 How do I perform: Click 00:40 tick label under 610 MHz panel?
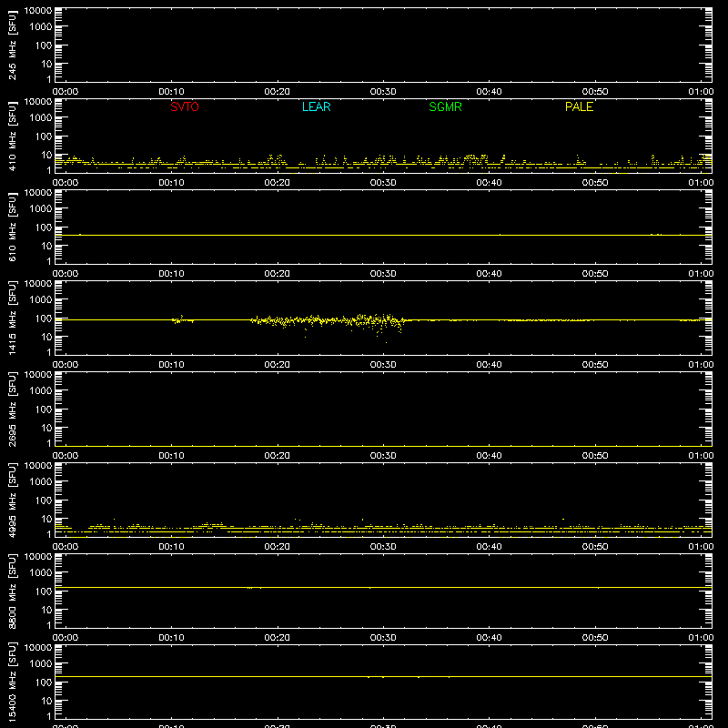pyautogui.click(x=489, y=274)
